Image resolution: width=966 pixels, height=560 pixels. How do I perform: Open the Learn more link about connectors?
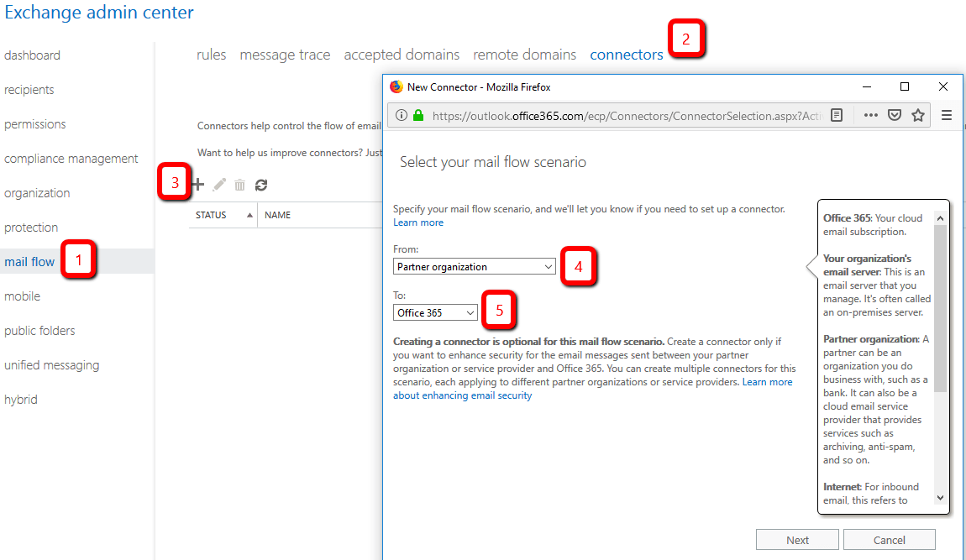point(417,222)
